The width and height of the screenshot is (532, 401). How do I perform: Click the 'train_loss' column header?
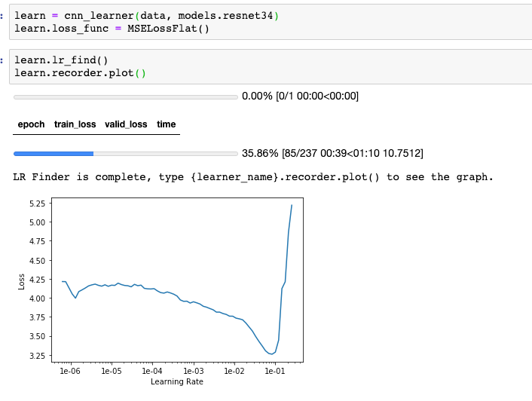point(75,124)
